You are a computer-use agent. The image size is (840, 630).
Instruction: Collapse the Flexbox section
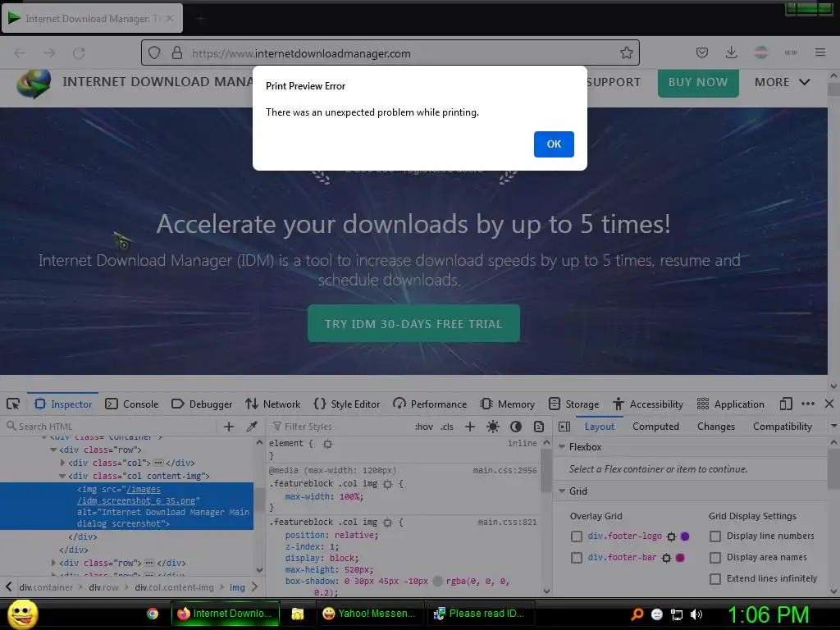tap(562, 447)
